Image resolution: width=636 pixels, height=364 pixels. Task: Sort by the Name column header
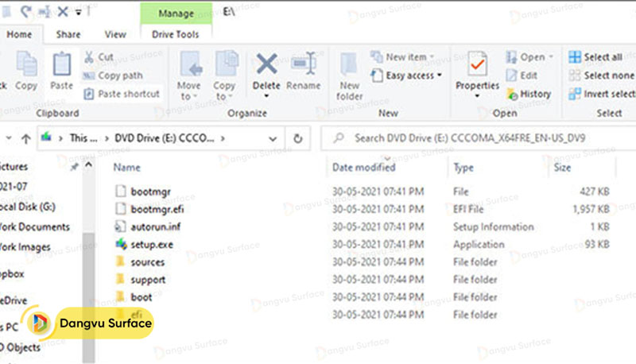127,168
